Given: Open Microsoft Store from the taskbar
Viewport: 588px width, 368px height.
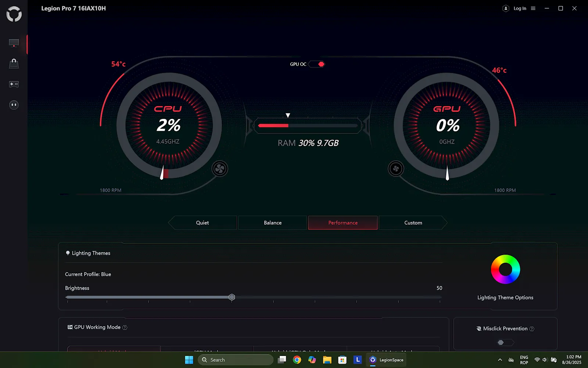Looking at the screenshot, I should point(342,360).
